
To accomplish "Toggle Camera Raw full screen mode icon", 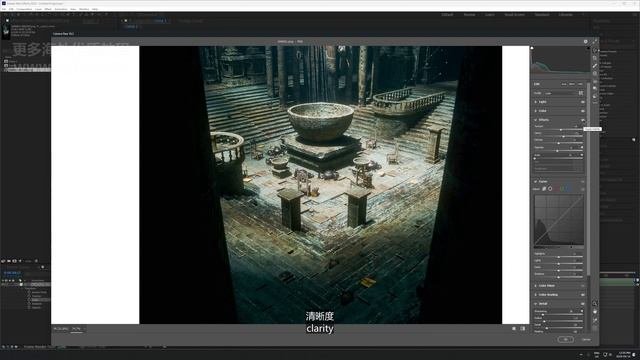I will pyautogui.click(x=596, y=42).
